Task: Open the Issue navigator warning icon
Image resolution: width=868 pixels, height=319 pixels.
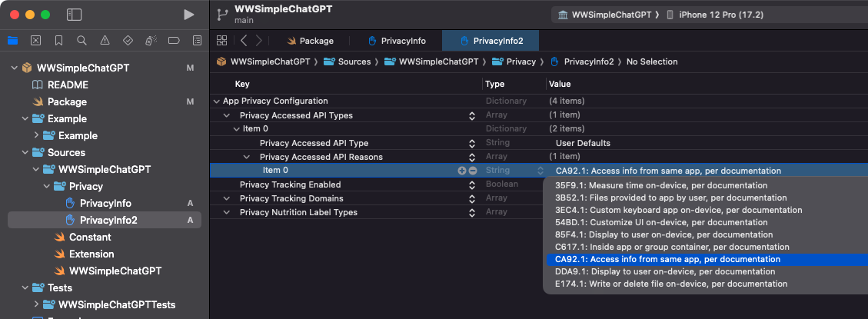Action: tap(105, 41)
